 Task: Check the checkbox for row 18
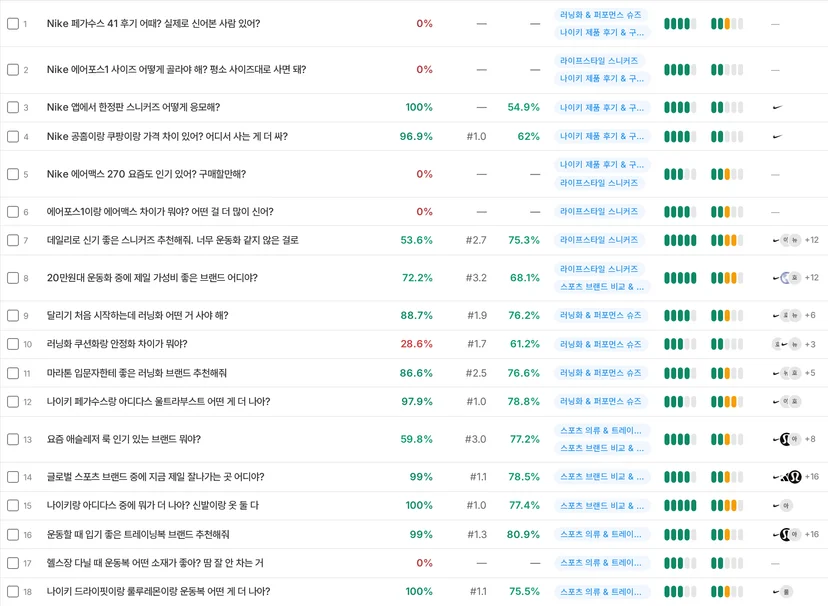[13, 592]
